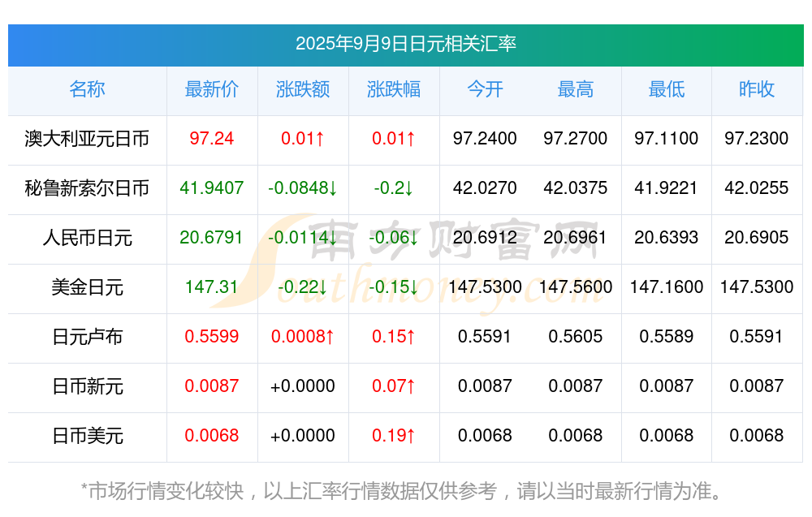Click the 最高 column header
812x517 pixels.
pyautogui.click(x=576, y=89)
